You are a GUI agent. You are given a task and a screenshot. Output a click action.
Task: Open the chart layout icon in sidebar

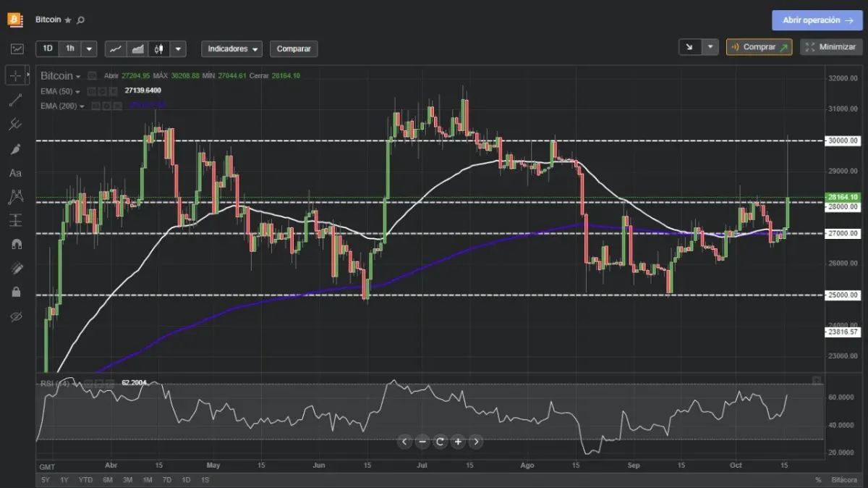tap(17, 49)
